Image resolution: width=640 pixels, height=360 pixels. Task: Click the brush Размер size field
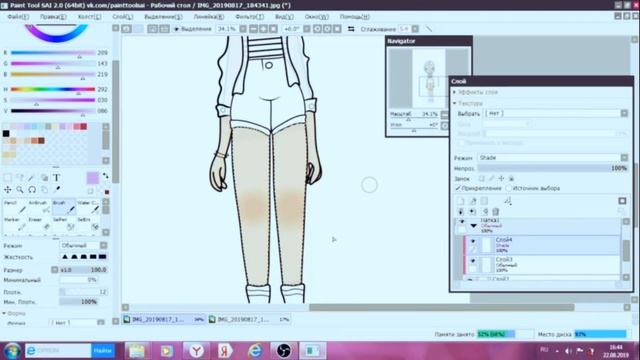pyautogui.click(x=84, y=270)
